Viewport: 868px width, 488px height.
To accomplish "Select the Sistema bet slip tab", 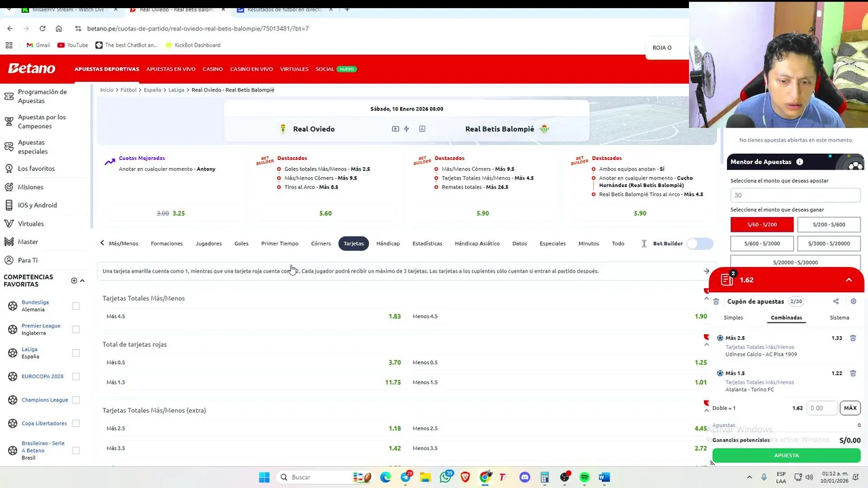I will coord(839,318).
